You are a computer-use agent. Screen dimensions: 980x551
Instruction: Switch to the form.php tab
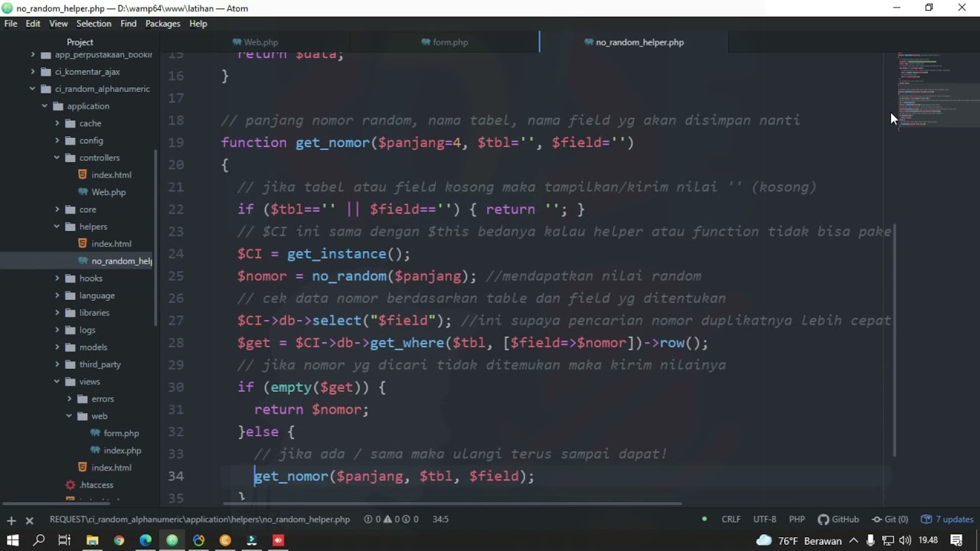[x=445, y=42]
